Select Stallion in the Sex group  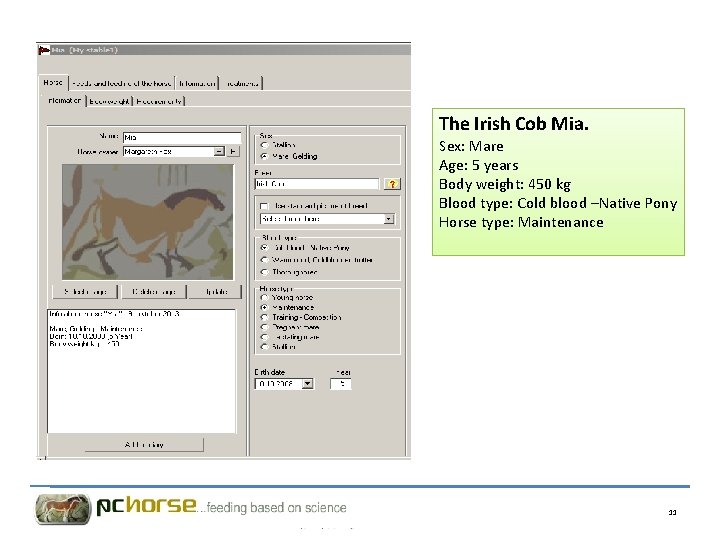(264, 145)
